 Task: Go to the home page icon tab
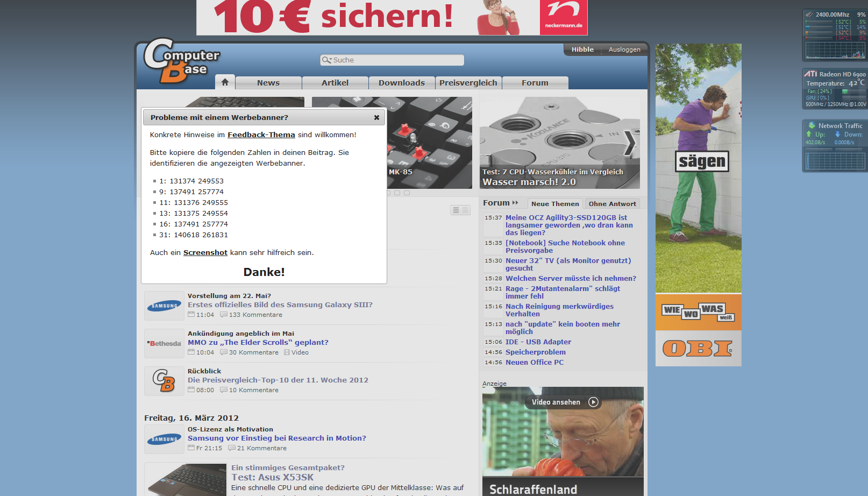coord(225,82)
